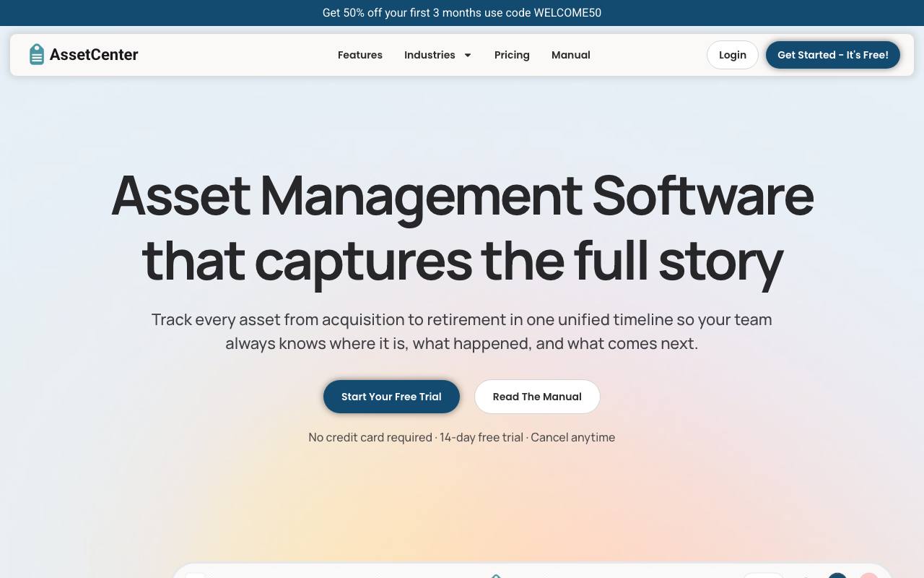This screenshot has height=578, width=924.
Task: Start Your Free Trial button
Action: pos(391,397)
